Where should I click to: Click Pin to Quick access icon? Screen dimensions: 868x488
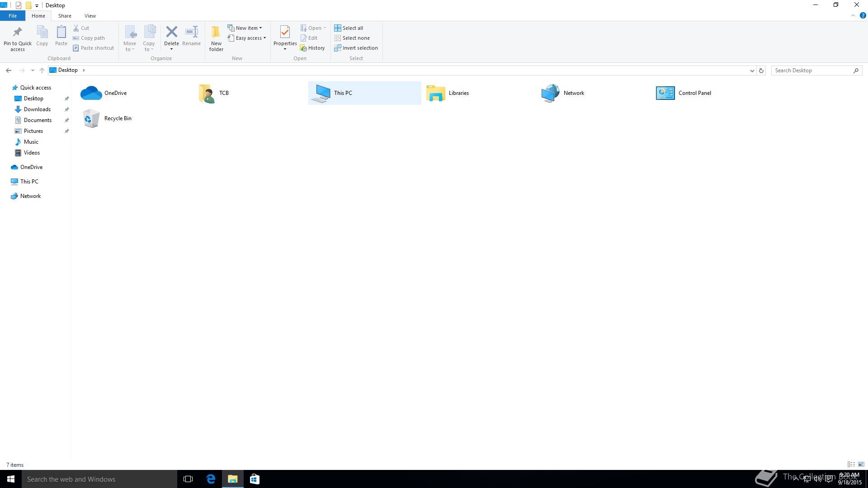18,32
